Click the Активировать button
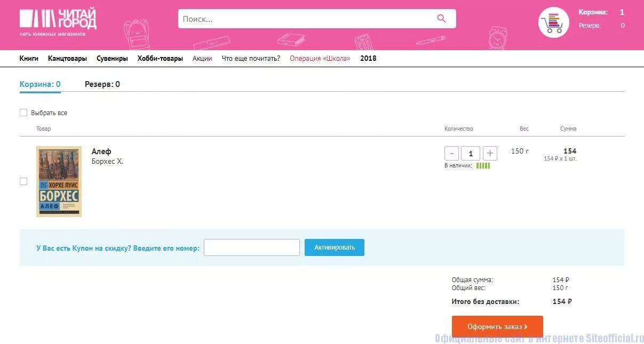Viewport: 644px width, 344px height. pos(335,247)
